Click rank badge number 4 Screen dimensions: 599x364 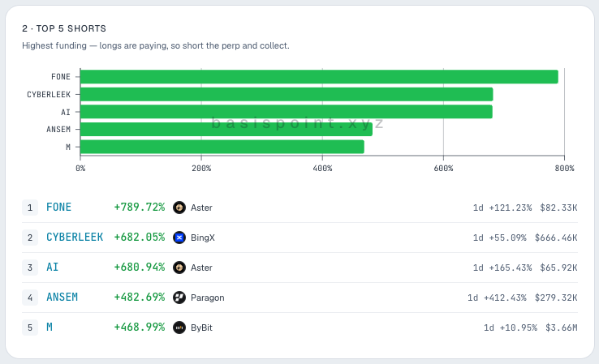30,298
